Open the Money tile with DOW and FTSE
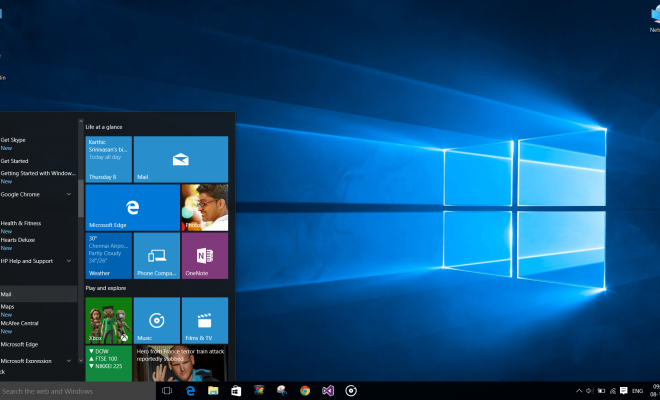The image size is (660, 400). click(x=109, y=364)
